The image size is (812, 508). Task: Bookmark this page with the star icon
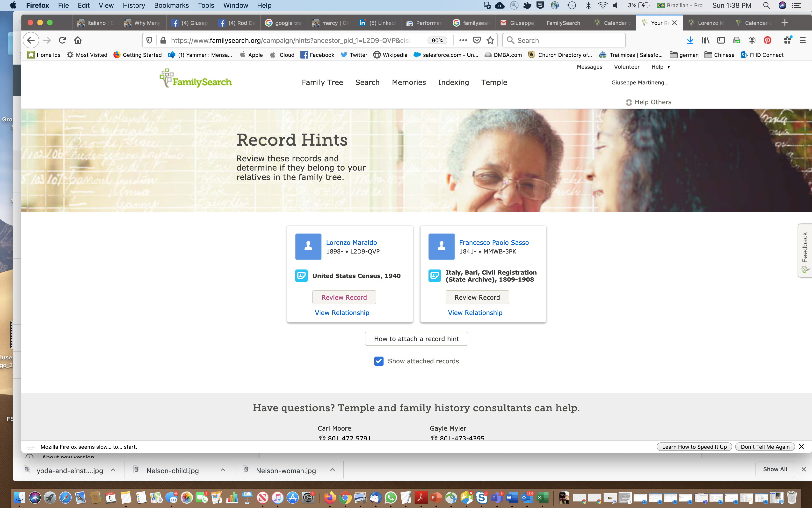(490, 40)
